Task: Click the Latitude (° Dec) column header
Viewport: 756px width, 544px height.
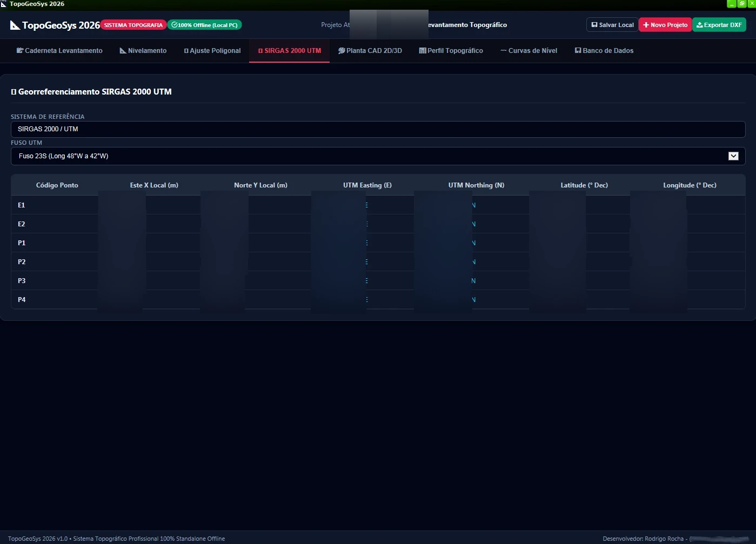Action: 584,185
